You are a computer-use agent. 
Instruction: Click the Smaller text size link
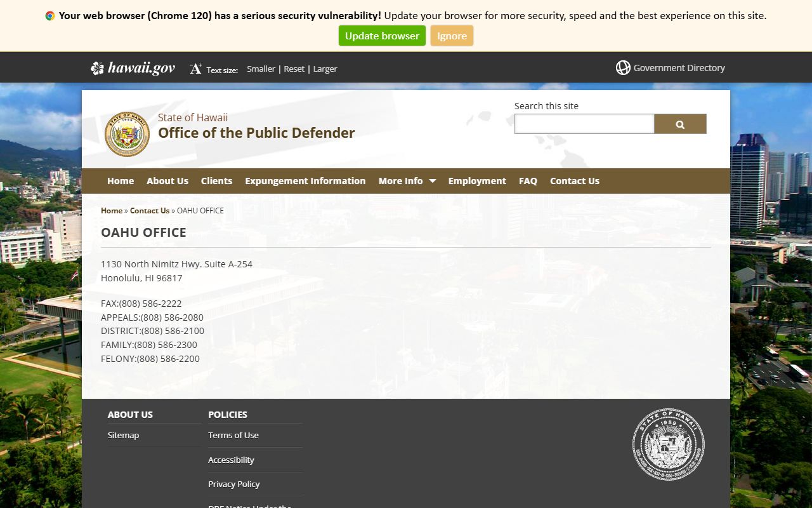pos(261,69)
